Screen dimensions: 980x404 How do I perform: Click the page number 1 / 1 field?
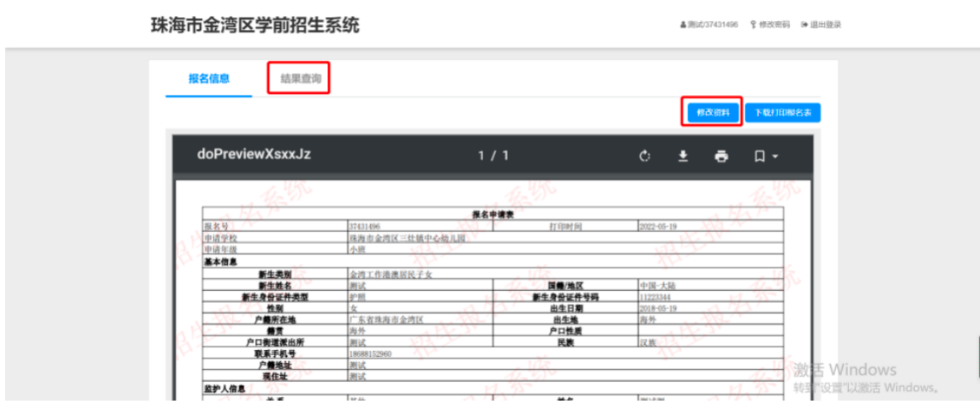(493, 156)
